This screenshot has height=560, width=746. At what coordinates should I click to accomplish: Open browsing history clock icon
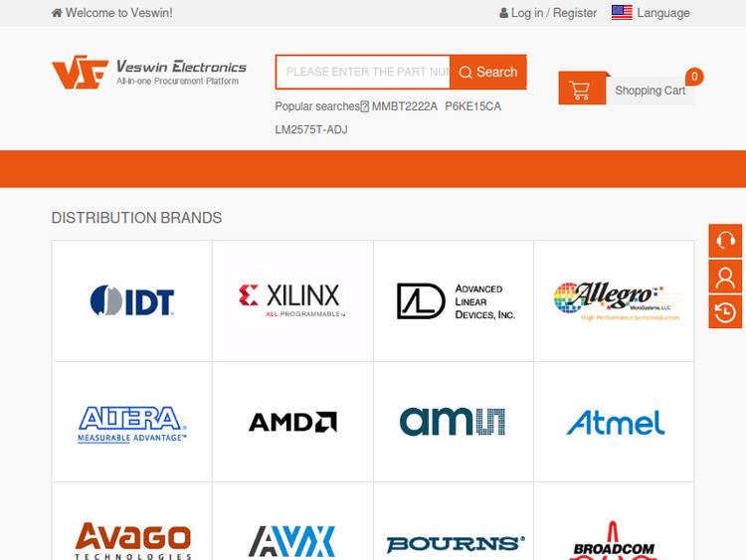tap(725, 311)
